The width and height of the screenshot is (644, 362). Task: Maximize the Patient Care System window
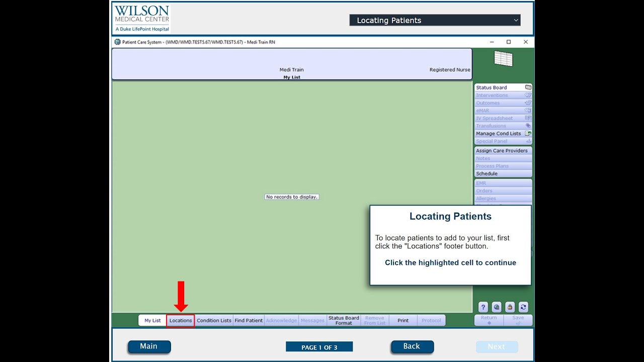[509, 42]
